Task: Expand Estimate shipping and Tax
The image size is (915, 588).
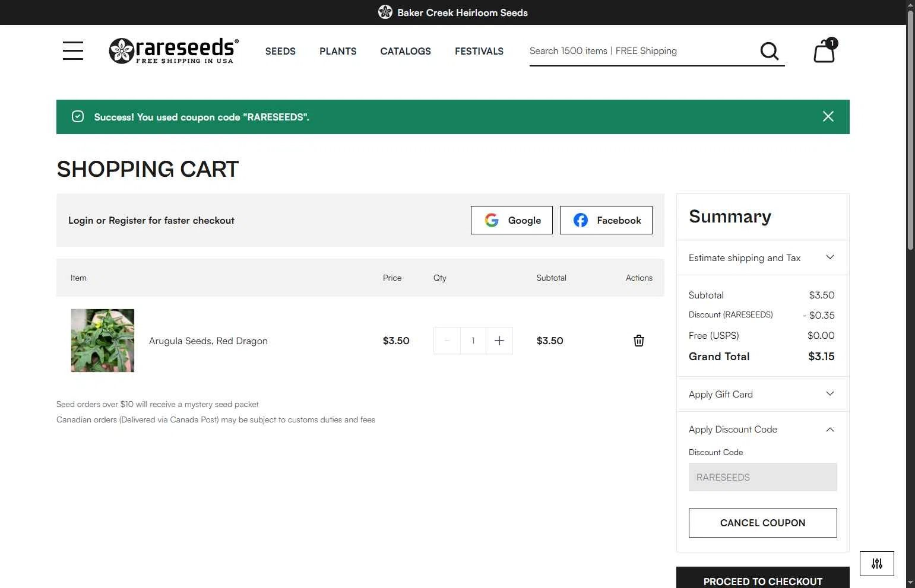Action: point(763,258)
